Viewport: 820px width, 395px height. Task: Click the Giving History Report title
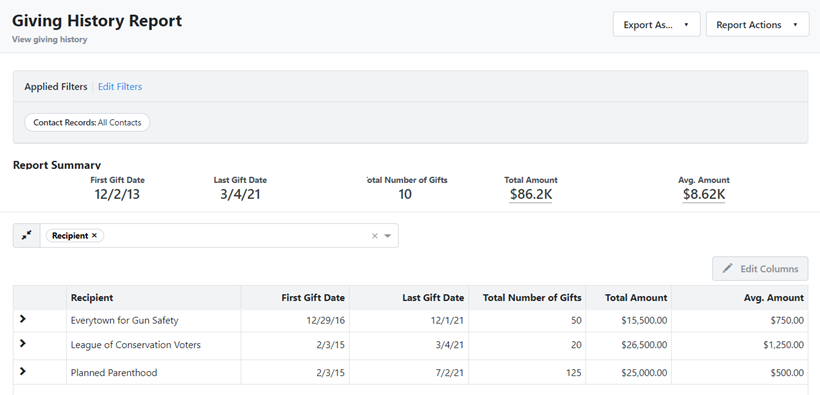97,21
